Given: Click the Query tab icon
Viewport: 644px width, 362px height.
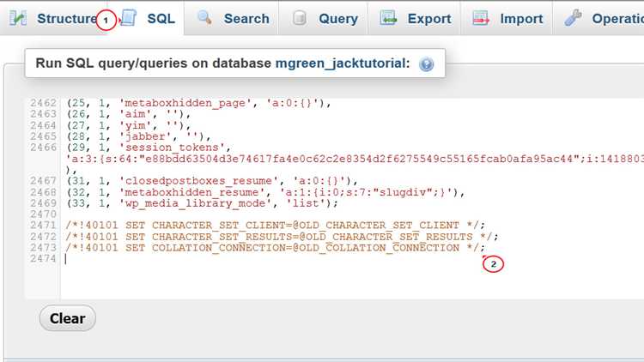Looking at the screenshot, I should (x=300, y=18).
